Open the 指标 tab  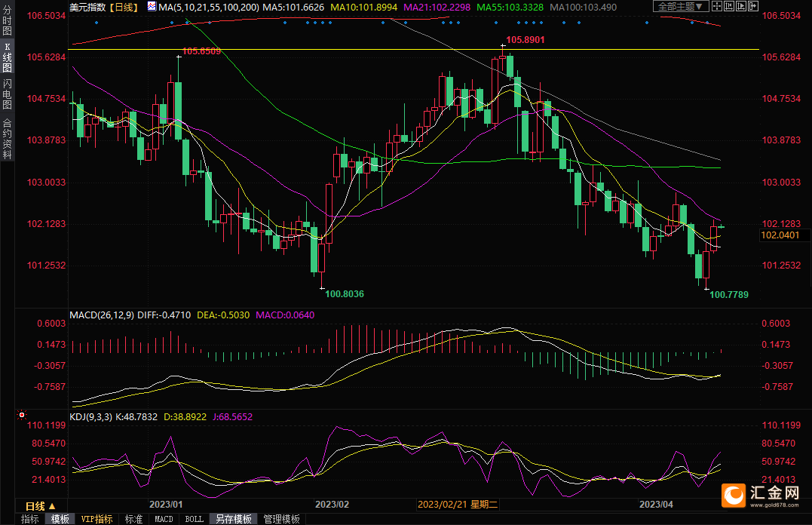[29, 519]
